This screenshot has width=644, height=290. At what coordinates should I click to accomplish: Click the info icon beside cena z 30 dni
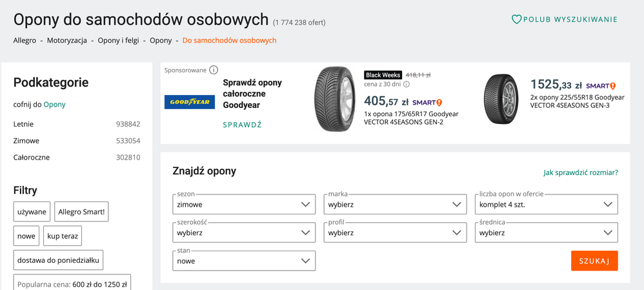(406, 85)
